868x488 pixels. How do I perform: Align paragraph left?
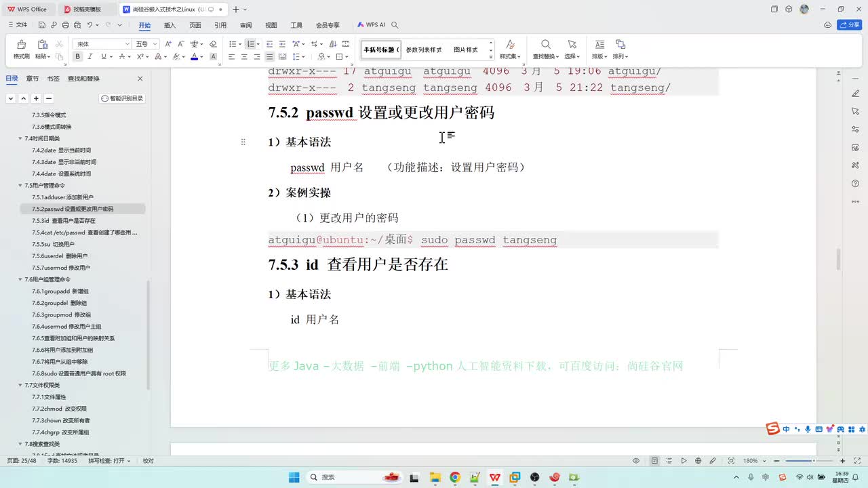231,57
